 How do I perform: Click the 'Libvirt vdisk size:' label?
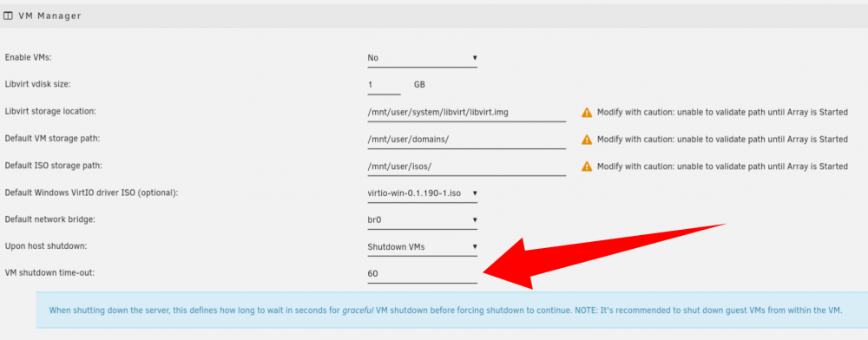pos(37,85)
